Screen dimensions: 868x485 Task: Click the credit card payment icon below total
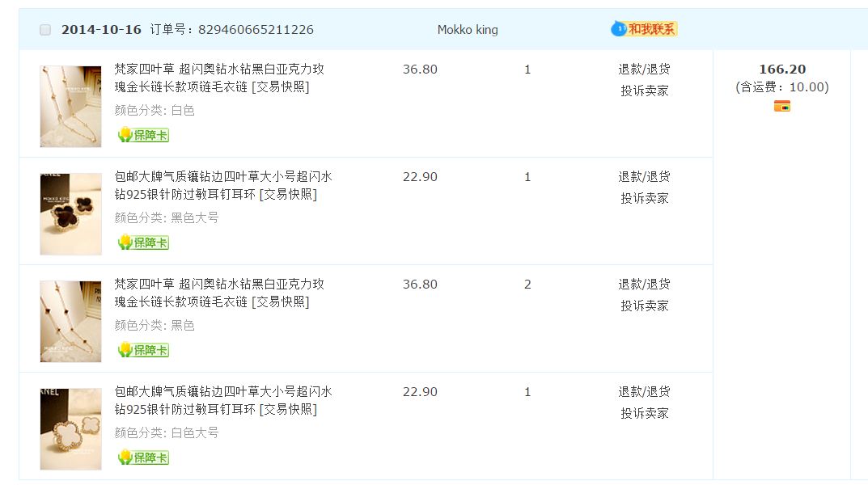781,106
